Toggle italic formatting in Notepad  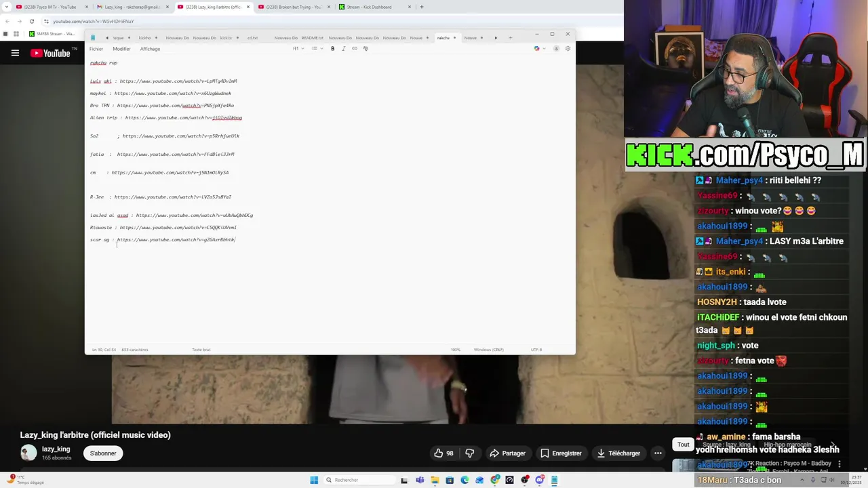(x=343, y=49)
